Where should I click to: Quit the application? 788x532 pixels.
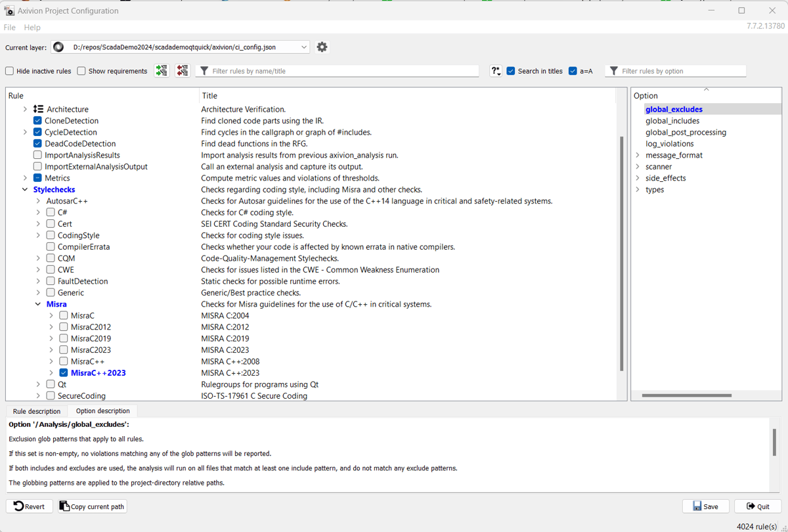click(x=757, y=506)
